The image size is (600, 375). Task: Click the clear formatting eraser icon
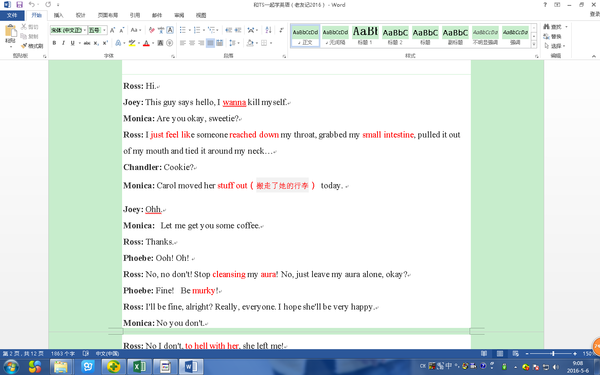[152, 30]
